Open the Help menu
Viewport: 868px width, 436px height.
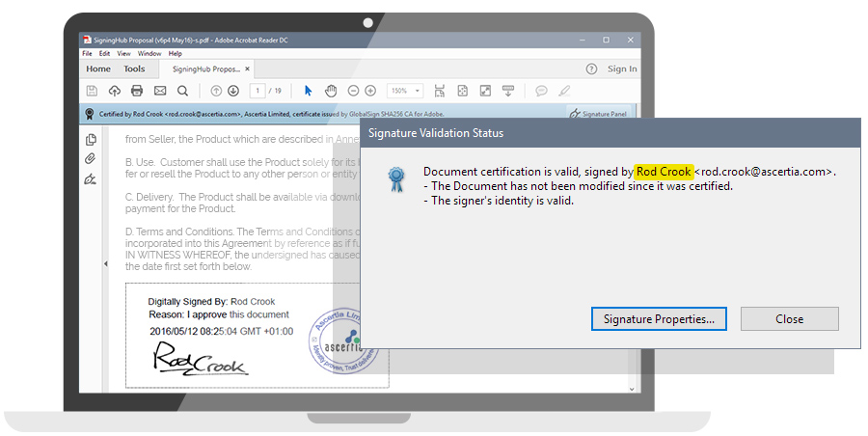click(x=175, y=54)
